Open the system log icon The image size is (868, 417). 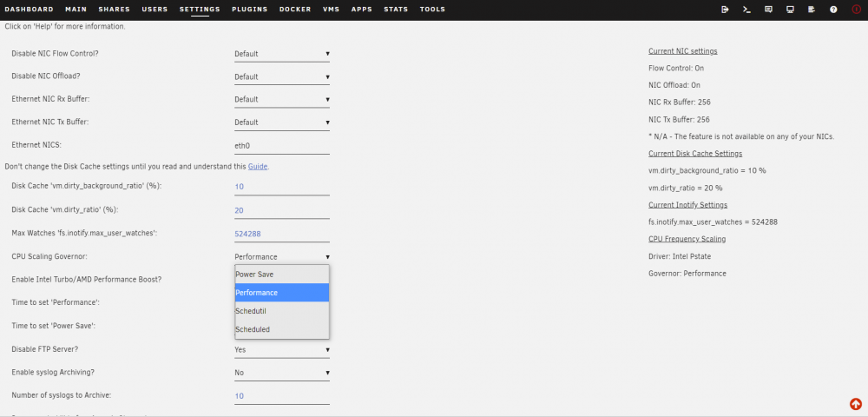coord(812,10)
